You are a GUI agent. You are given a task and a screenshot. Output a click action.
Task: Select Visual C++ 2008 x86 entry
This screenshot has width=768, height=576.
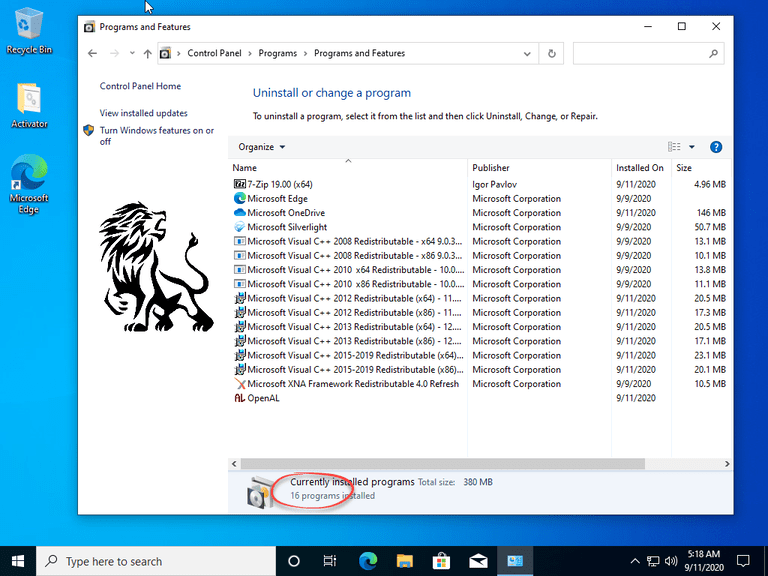pos(355,256)
